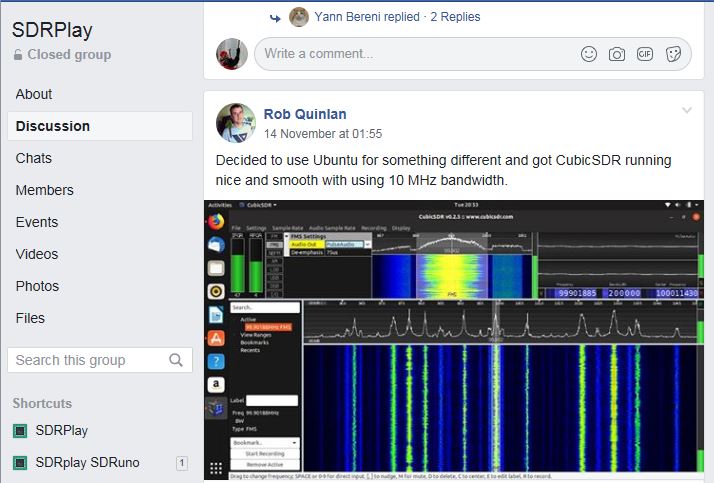714x483 pixels.
Task: Open the SDRPlay group title
Action: tap(52, 30)
